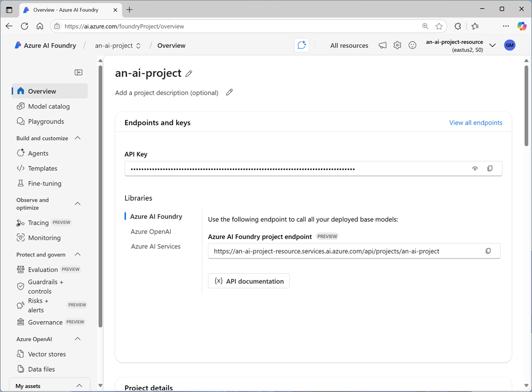The width and height of the screenshot is (532, 392).
Task: Open the an-ai-project project switcher
Action: 118,46
